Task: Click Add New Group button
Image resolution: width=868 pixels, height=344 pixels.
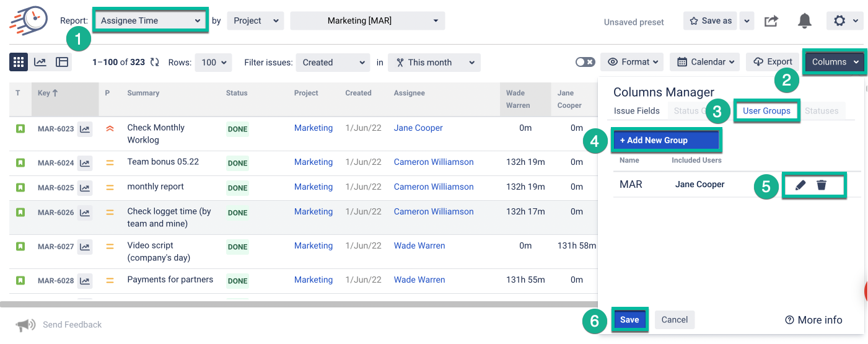Action: click(666, 140)
